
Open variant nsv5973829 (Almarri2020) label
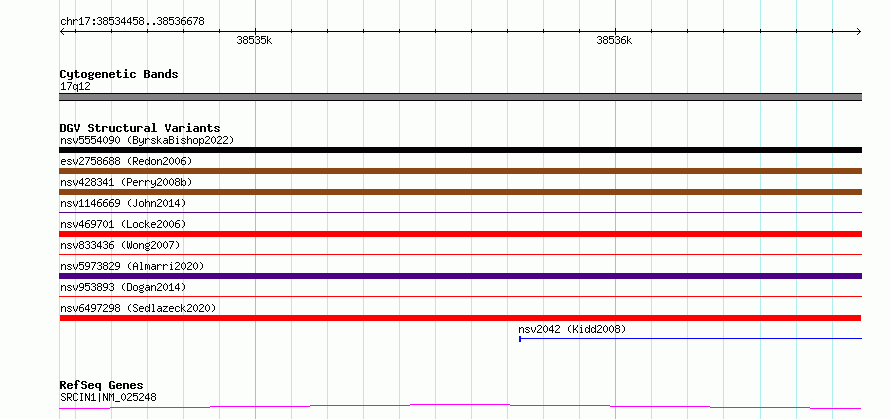click(132, 266)
